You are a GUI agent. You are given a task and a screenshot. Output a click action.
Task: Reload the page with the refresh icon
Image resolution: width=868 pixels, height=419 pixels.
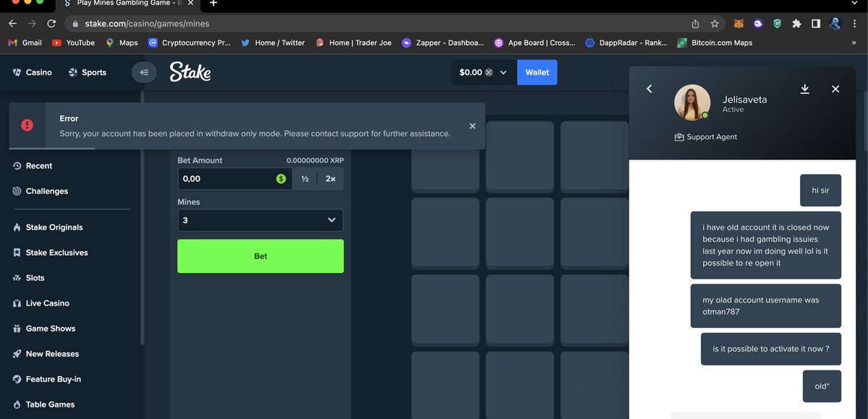pos(51,23)
